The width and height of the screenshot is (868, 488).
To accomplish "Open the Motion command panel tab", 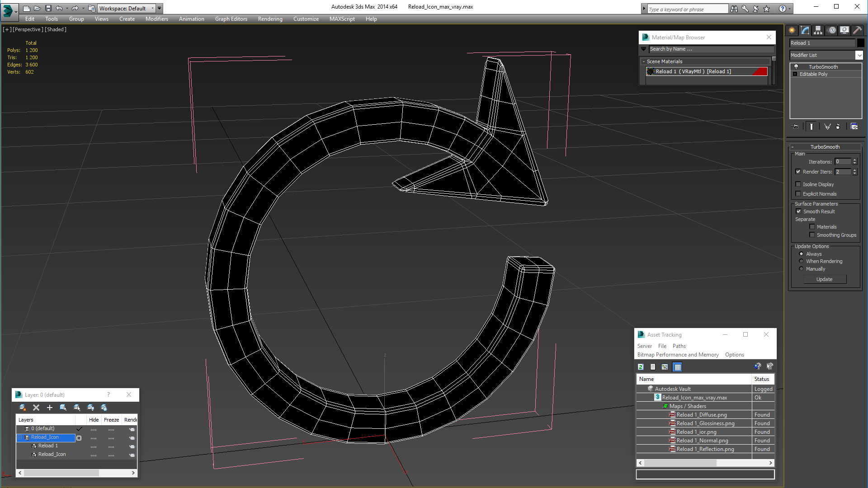I will 832,30.
